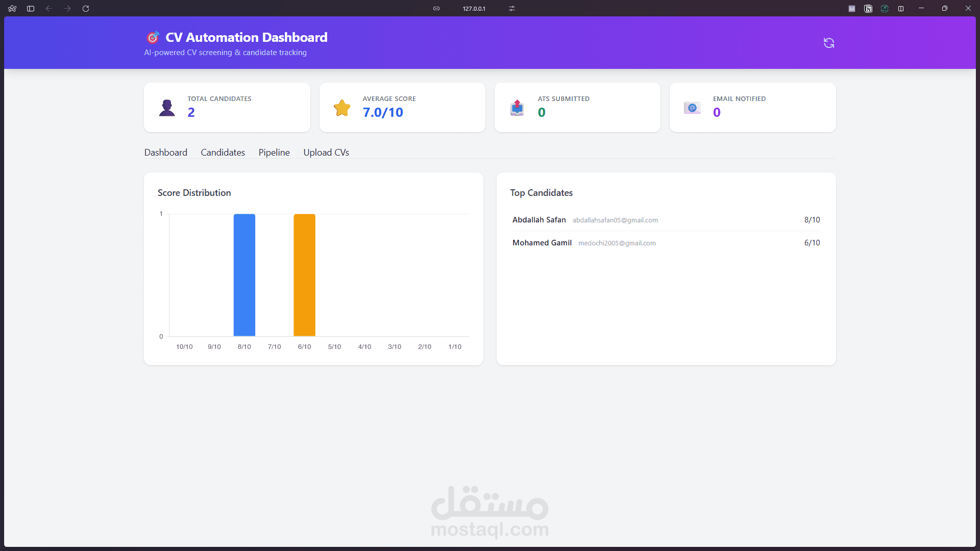Select the Dashboard tab
The image size is (980, 551).
166,153
